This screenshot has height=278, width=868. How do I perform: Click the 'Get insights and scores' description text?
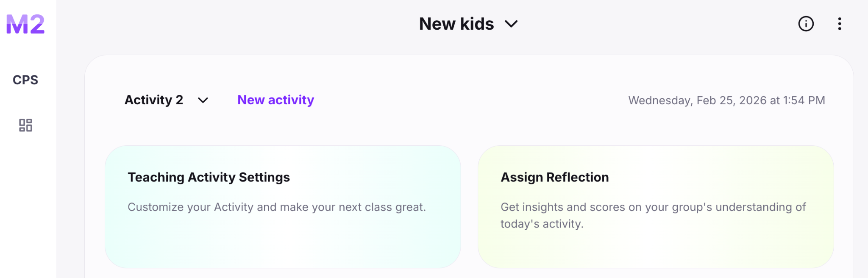pos(653,207)
